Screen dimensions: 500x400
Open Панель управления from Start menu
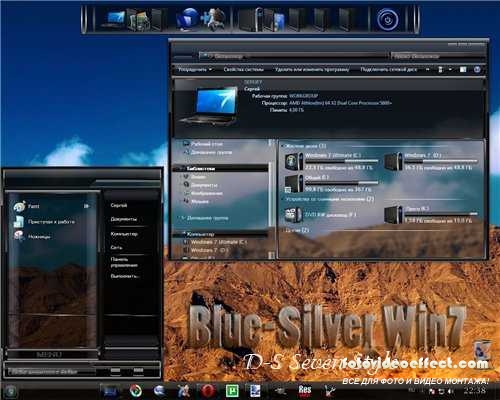pos(124,262)
